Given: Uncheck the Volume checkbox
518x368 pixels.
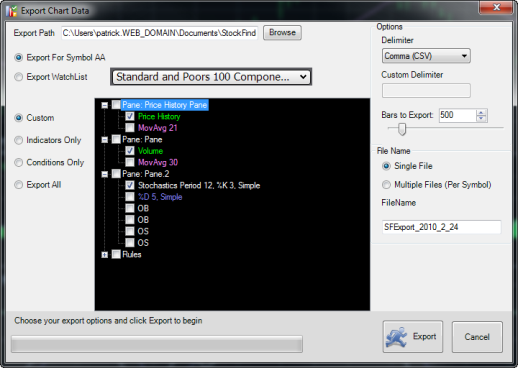Looking at the screenshot, I should (x=130, y=151).
